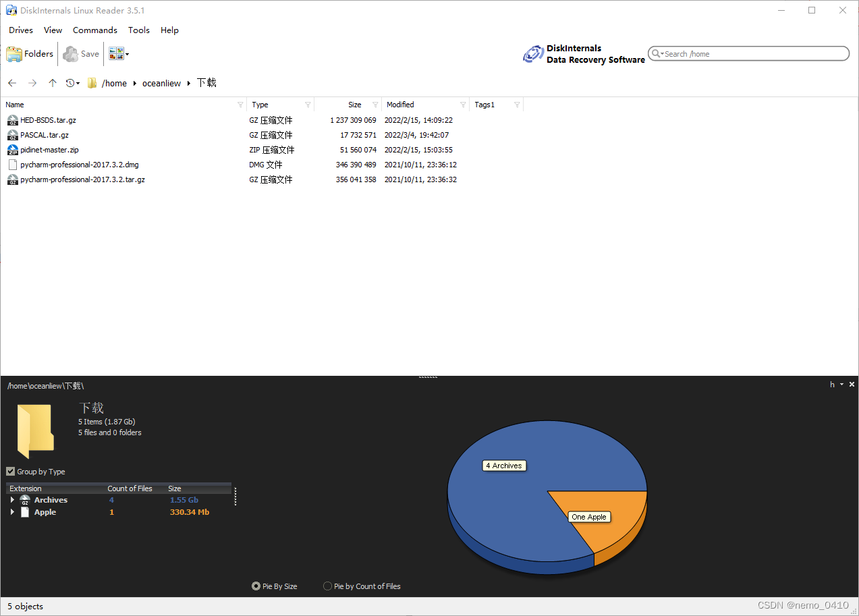
Task: Click the search magnifier options icon
Action: 657,54
